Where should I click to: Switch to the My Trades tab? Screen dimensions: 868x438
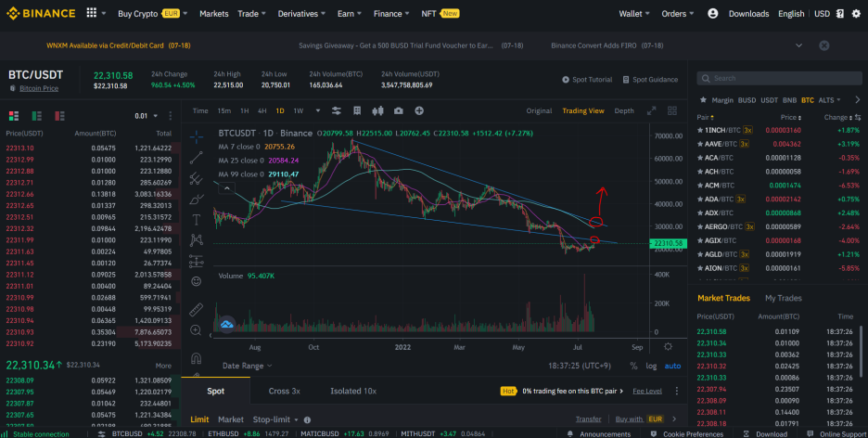tap(784, 298)
